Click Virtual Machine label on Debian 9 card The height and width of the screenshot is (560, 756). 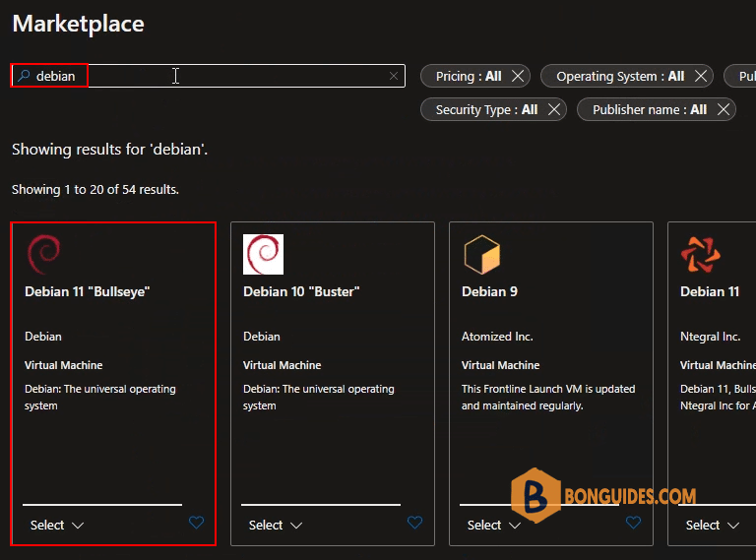pyautogui.click(x=500, y=365)
